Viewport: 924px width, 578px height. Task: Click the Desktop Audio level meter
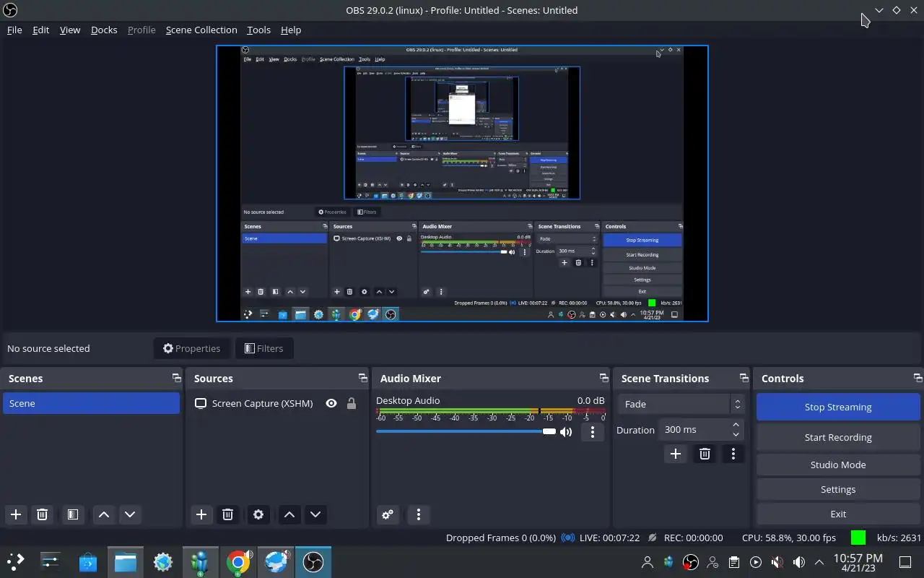491,411
